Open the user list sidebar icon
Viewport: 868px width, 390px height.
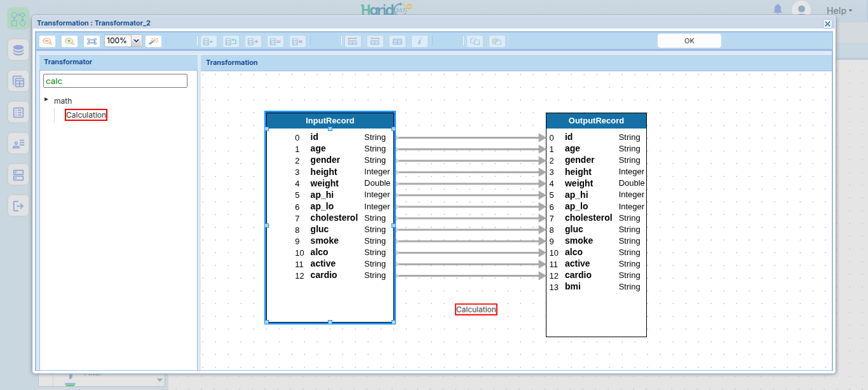tap(18, 144)
